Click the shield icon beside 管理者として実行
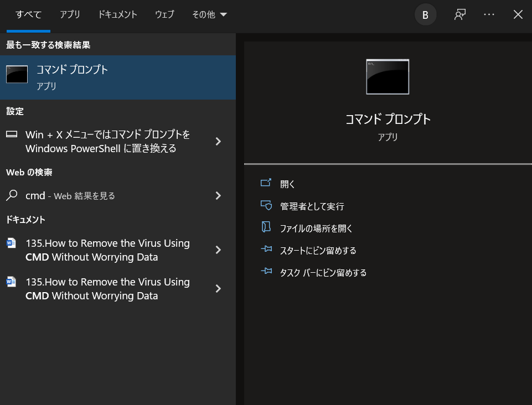 point(266,206)
